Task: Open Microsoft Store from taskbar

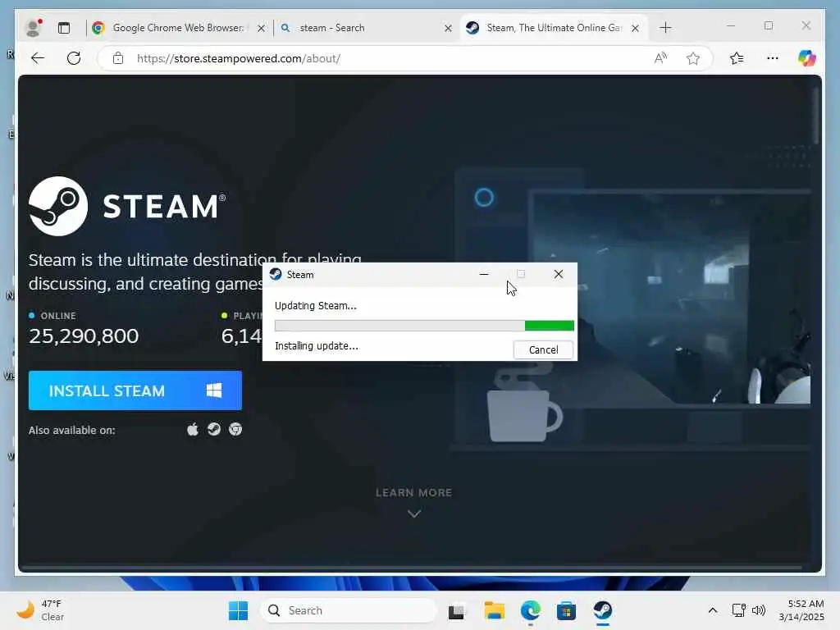Action: 566,610
